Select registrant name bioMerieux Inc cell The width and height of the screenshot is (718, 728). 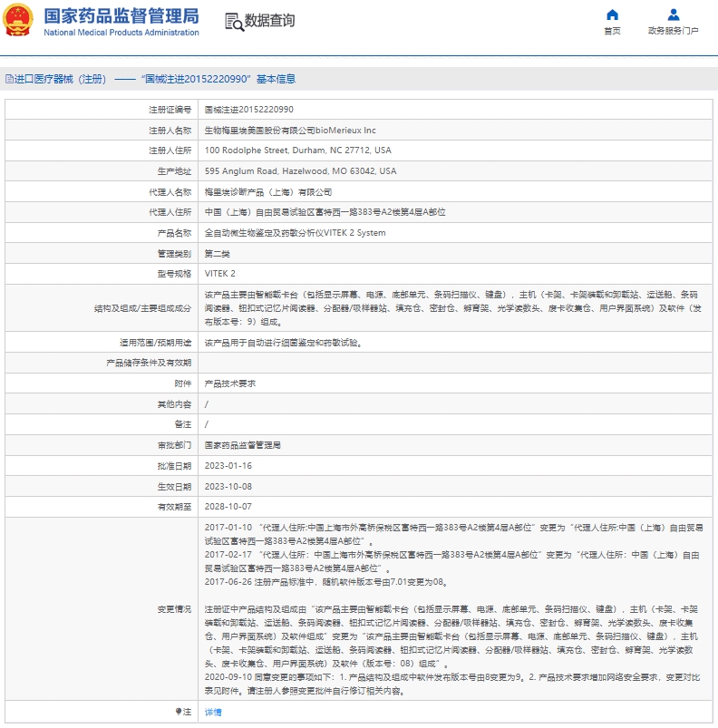[x=455, y=131]
